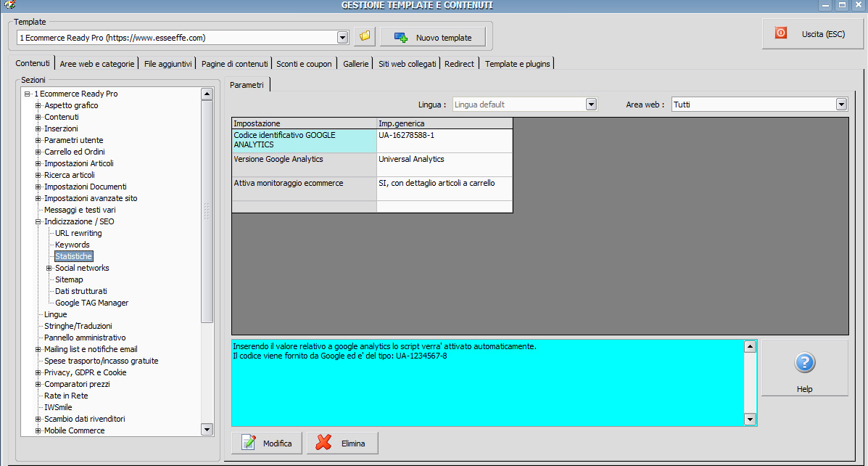Image resolution: width=868 pixels, height=466 pixels.
Task: Expand the Aspetto grafico tree node
Action: coord(38,105)
